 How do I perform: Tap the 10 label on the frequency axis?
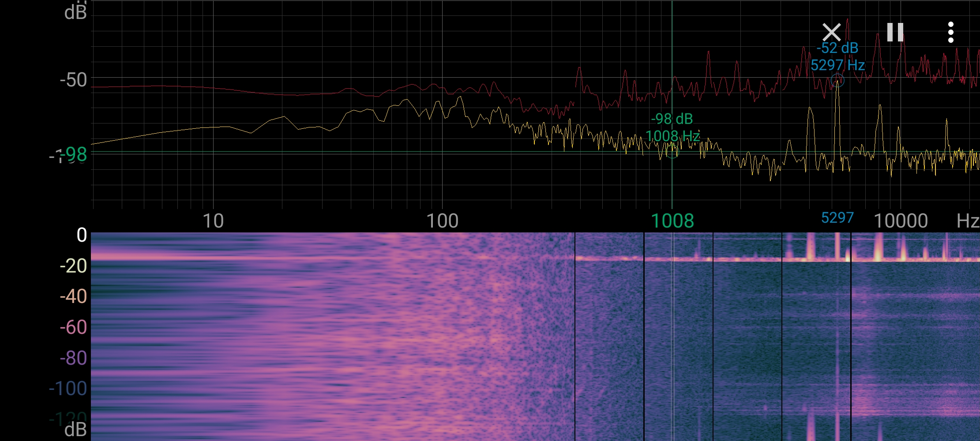click(213, 220)
